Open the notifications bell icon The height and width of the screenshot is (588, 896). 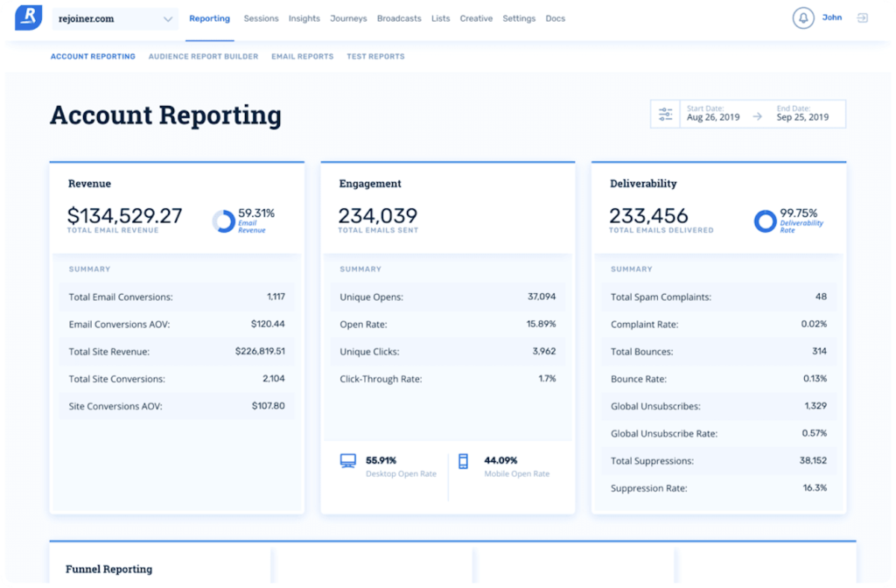click(x=803, y=18)
